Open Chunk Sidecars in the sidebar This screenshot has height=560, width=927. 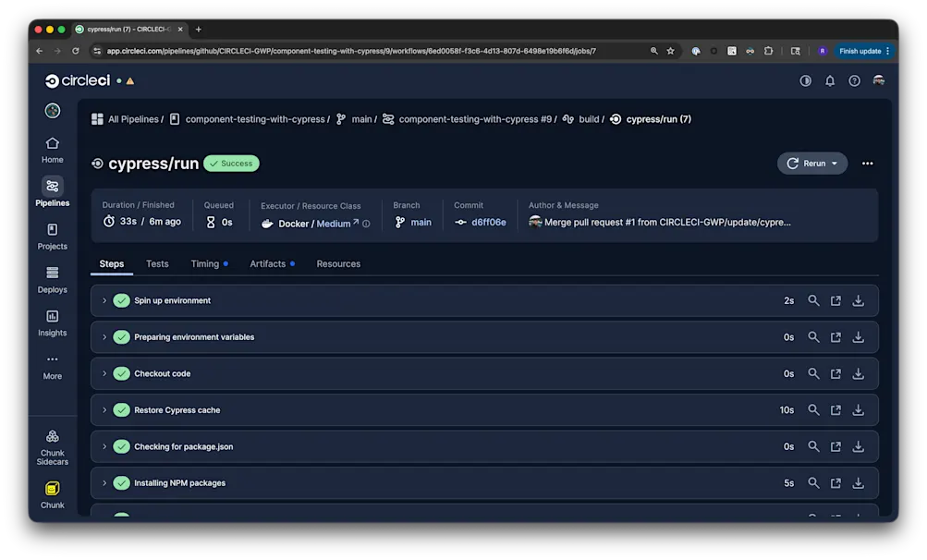click(x=52, y=447)
